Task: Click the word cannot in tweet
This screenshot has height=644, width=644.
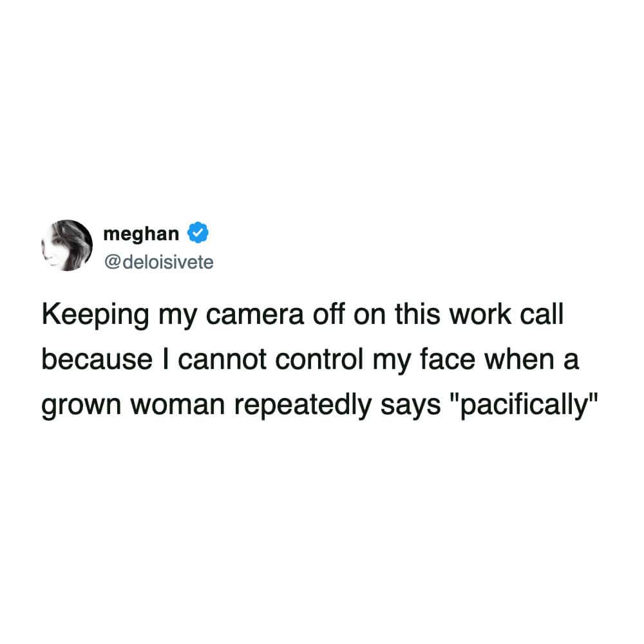Action: click(x=222, y=360)
